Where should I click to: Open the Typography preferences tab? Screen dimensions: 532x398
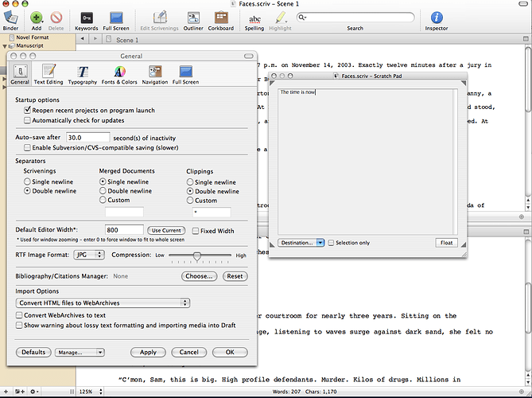[x=83, y=74]
